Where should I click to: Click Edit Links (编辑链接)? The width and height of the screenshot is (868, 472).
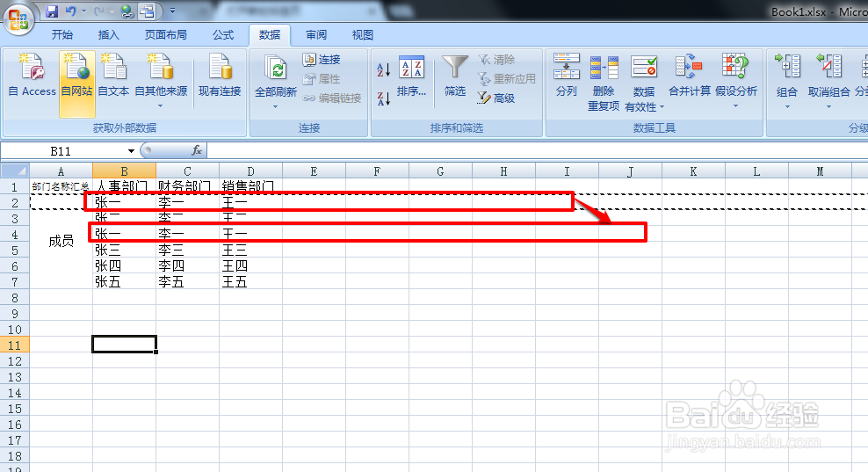332,98
